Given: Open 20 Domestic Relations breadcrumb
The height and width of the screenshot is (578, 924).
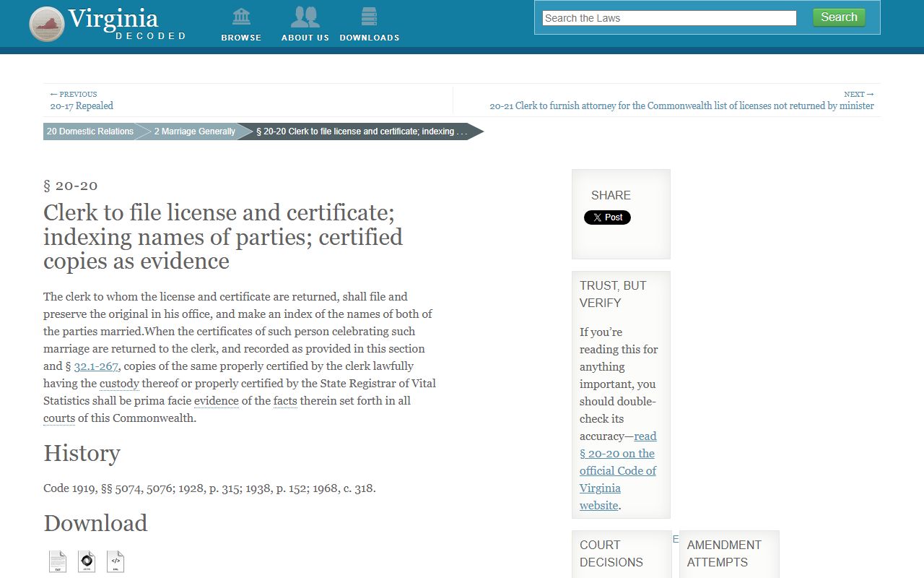Looking at the screenshot, I should coord(90,131).
